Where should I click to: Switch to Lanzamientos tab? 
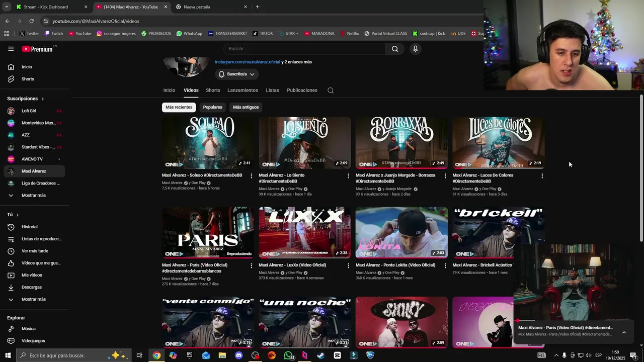click(243, 90)
